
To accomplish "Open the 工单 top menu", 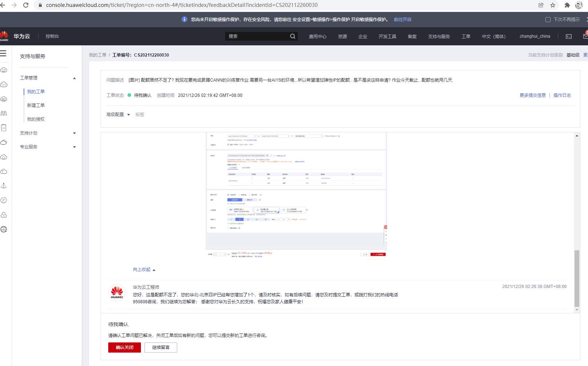I will (x=466, y=36).
